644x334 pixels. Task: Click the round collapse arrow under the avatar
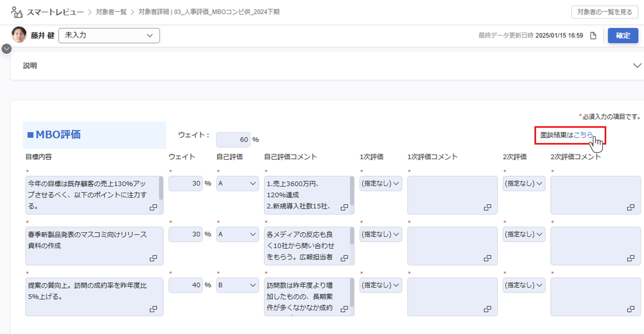pyautogui.click(x=7, y=49)
